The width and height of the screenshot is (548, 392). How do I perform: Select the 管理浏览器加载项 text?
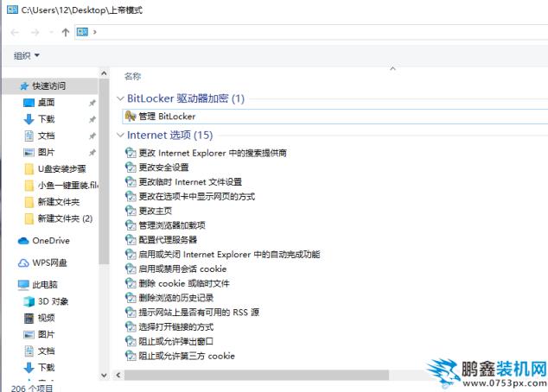click(x=172, y=225)
